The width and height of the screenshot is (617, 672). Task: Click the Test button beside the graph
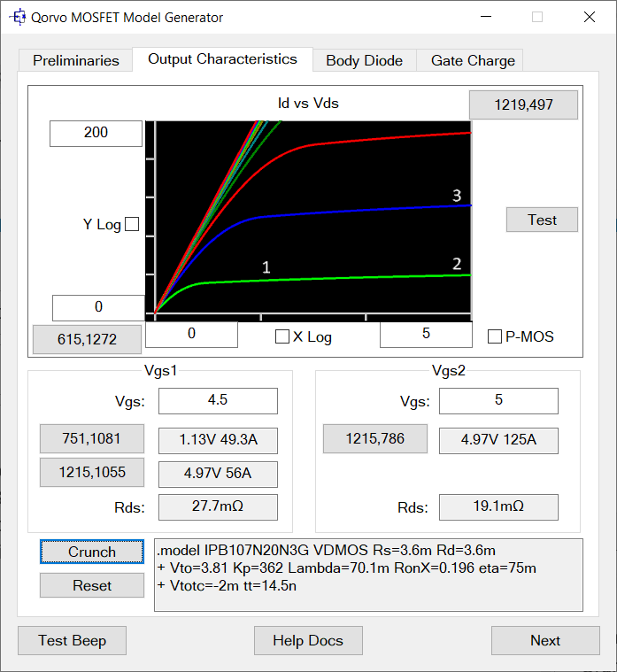542,220
